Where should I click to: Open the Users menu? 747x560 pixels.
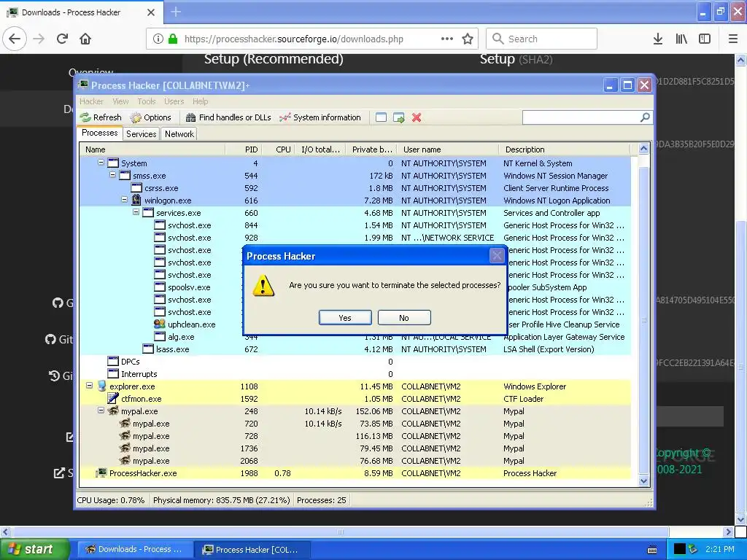pos(174,101)
